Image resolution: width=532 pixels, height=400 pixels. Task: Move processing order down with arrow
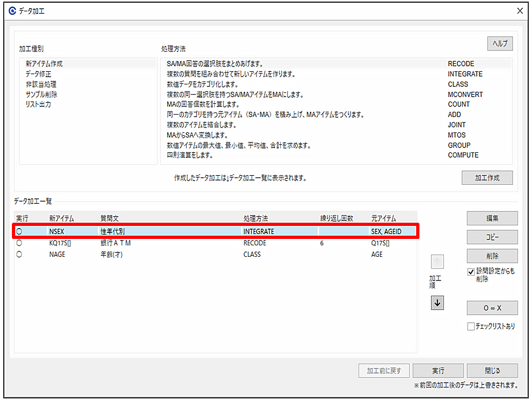437,303
